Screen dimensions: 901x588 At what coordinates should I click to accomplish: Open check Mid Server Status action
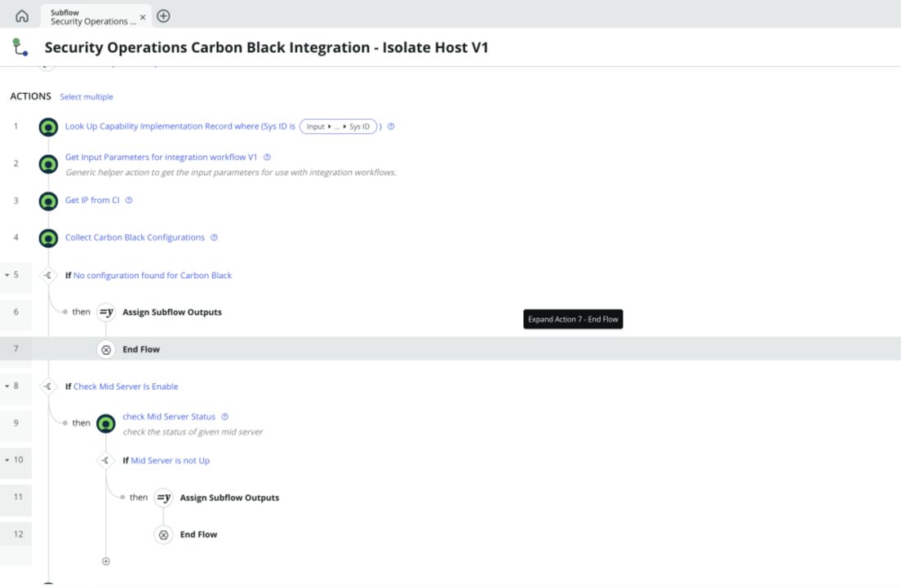[x=169, y=417]
